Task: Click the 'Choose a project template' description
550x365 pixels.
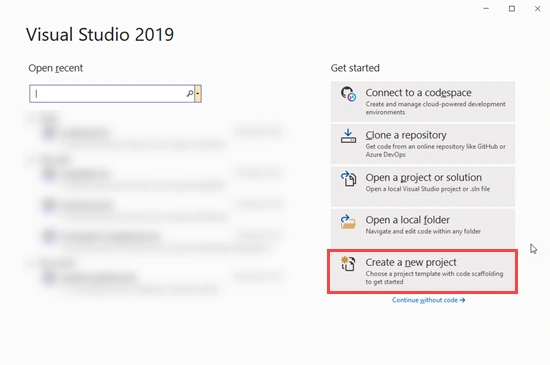Action: [434, 278]
